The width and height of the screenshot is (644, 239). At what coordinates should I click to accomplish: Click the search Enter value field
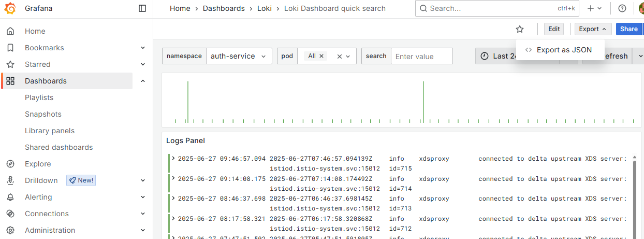(x=421, y=56)
